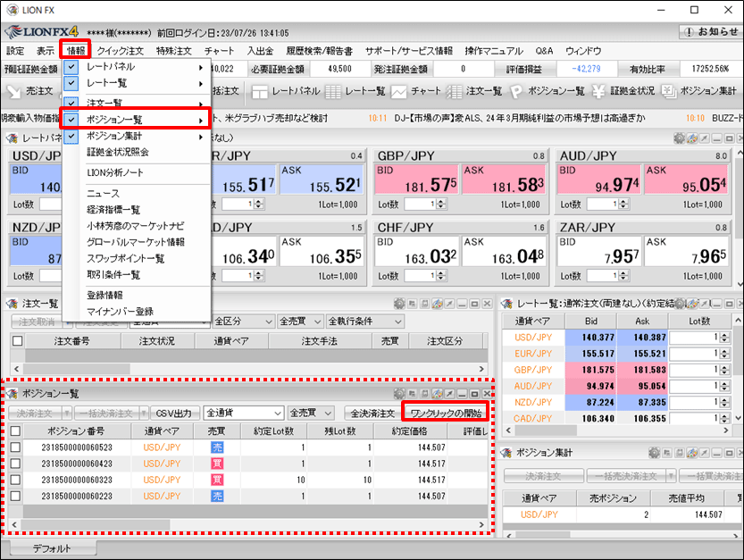This screenshot has height=560, width=744.
Task: Open dropdown arrow beside 一括売決済注文
Action: [671, 475]
